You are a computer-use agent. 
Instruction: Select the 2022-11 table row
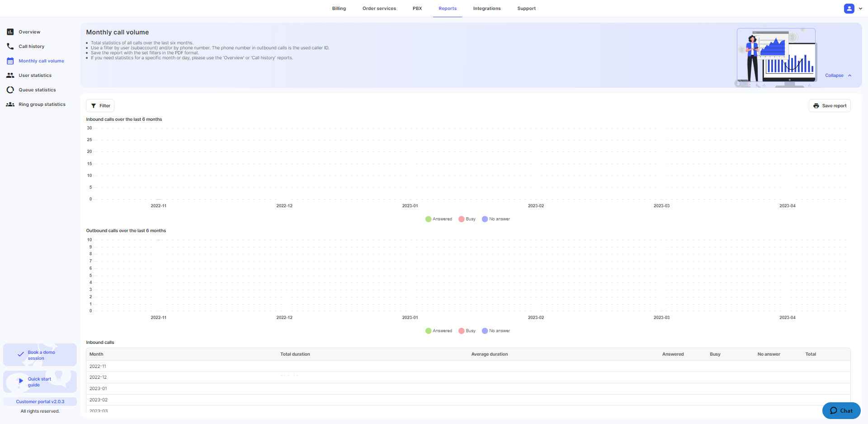pyautogui.click(x=468, y=366)
